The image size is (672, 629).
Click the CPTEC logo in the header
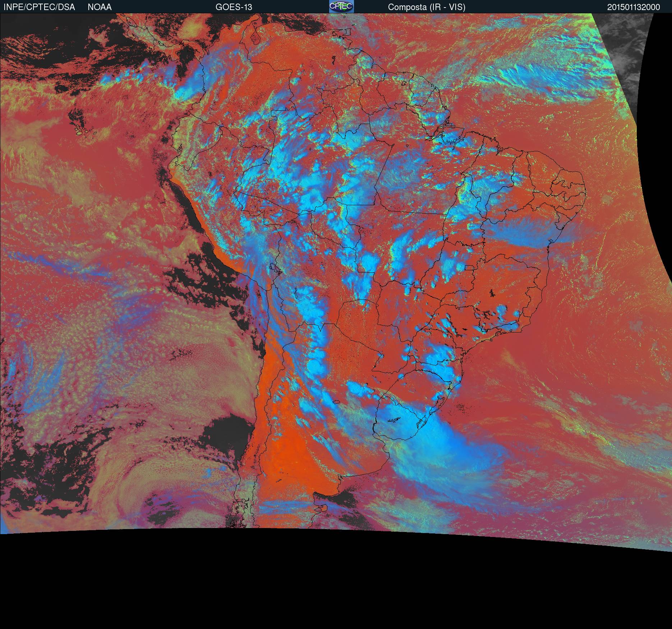341,6
